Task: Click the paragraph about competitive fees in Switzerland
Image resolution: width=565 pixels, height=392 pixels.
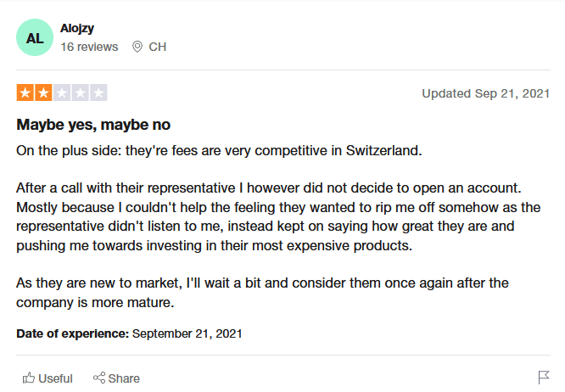Action: coord(219,150)
